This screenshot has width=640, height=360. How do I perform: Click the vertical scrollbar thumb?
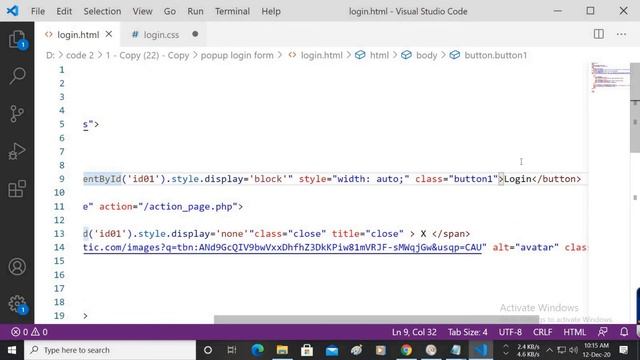coord(635,108)
